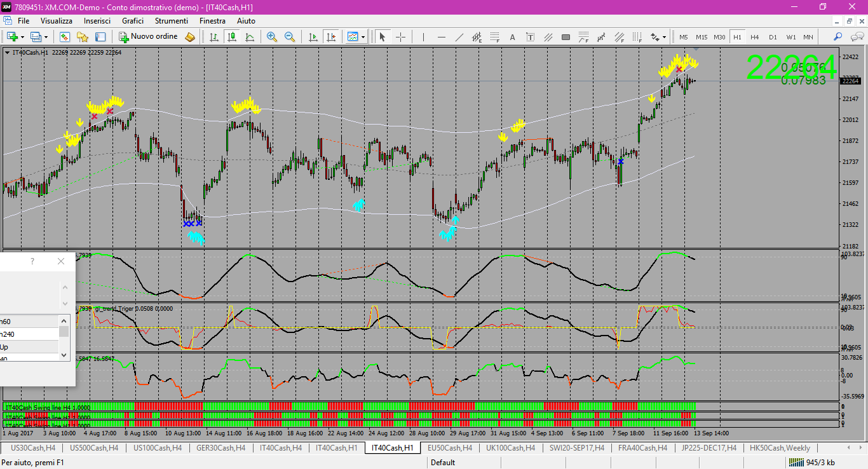Open the Visualizza menu

[57, 21]
